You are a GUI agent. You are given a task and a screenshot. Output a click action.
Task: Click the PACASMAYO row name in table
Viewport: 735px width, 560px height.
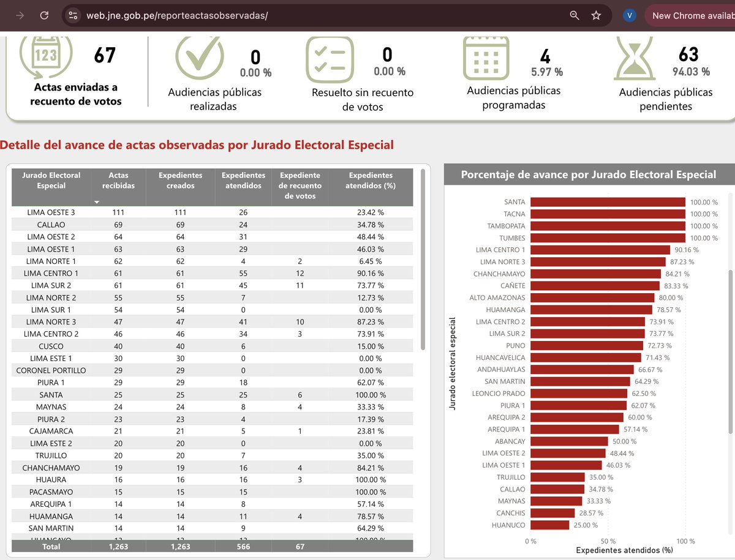51,491
